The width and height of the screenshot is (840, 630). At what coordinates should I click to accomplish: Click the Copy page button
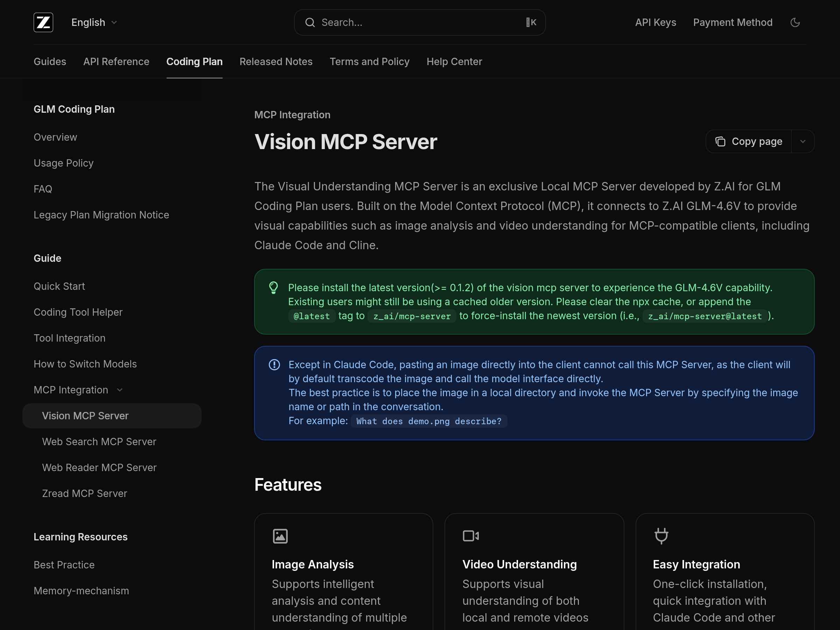pos(749,142)
